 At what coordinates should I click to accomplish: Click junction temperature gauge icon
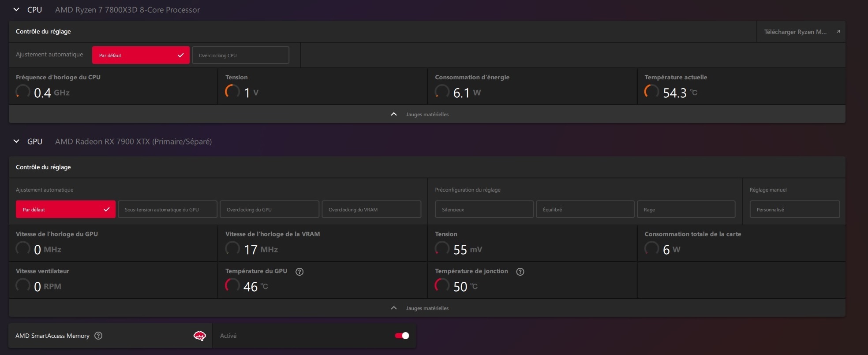coord(442,285)
